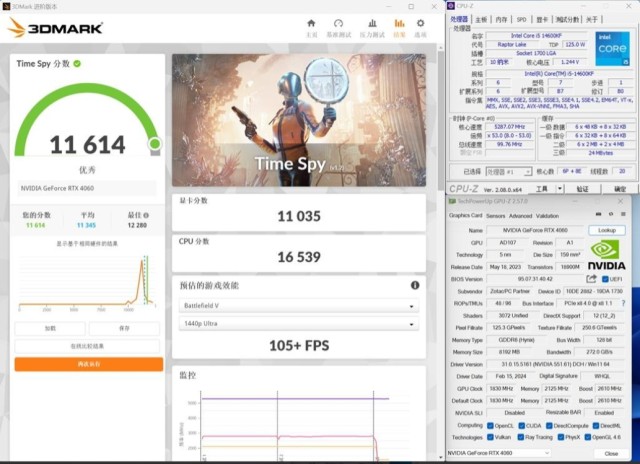
Task: Open the 3DMark benchmarks gauge icon
Action: coord(338,24)
